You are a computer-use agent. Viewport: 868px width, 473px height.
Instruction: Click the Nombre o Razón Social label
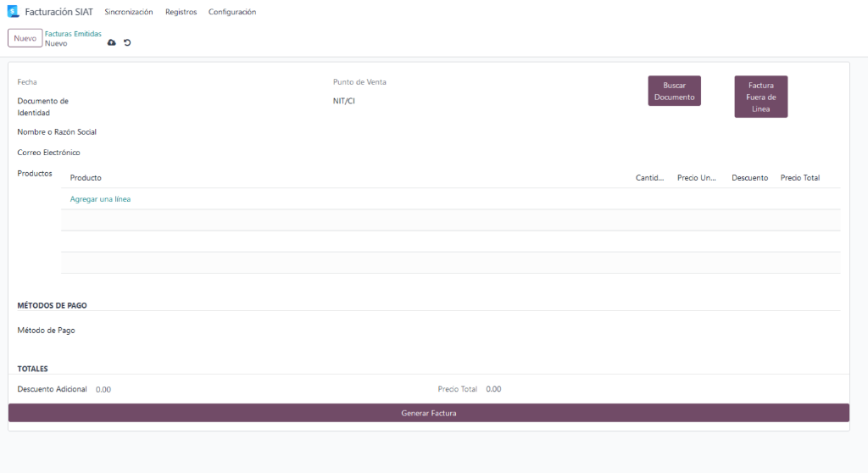(57, 132)
